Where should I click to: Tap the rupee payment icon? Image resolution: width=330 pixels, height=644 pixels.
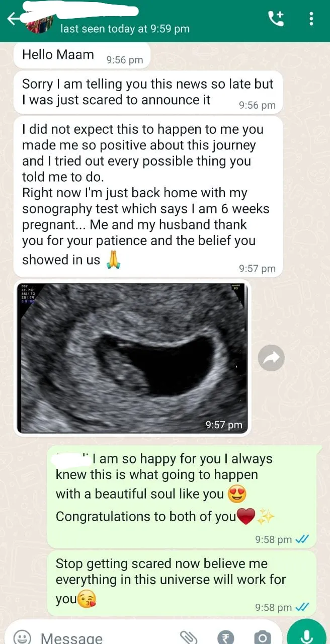click(x=226, y=637)
